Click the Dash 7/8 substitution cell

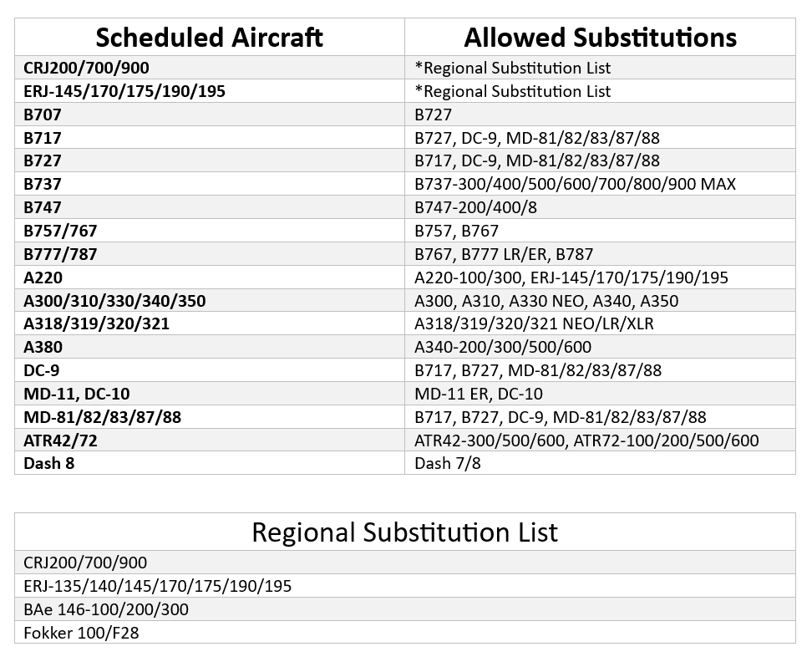click(448, 463)
